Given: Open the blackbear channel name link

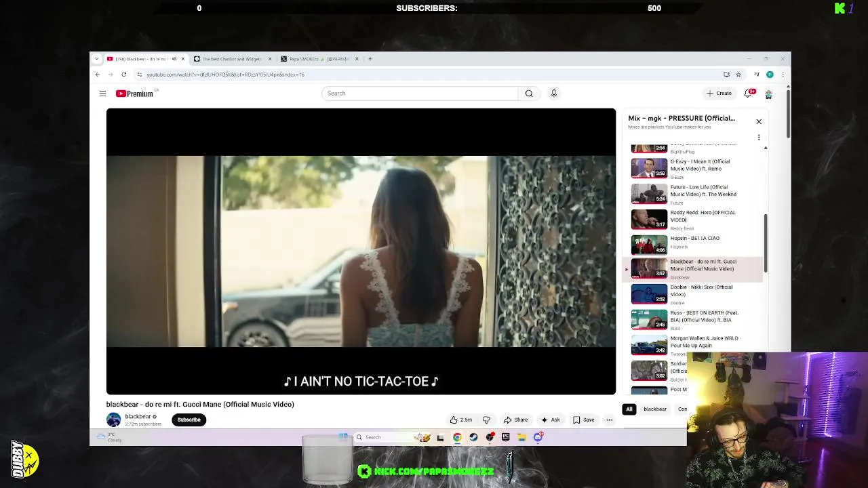Looking at the screenshot, I should 138,417.
